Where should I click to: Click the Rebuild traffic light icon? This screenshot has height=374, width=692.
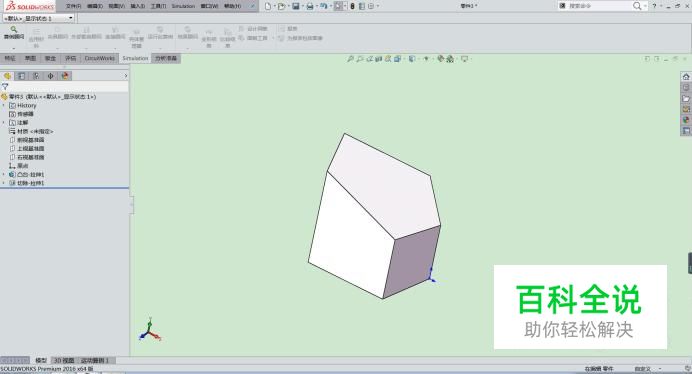pyautogui.click(x=352, y=6)
